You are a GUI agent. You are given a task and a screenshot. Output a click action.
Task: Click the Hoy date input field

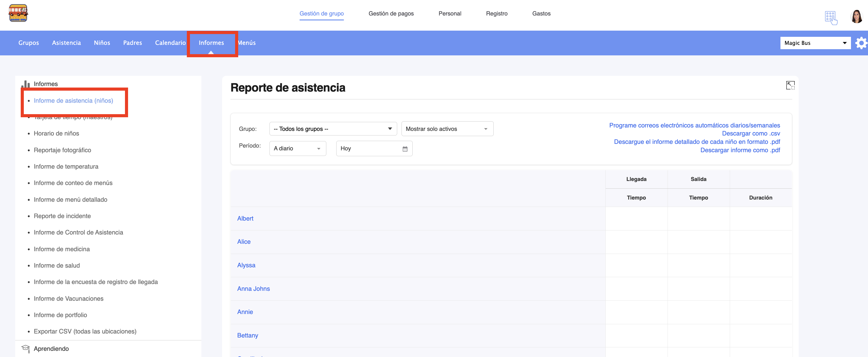pos(369,149)
